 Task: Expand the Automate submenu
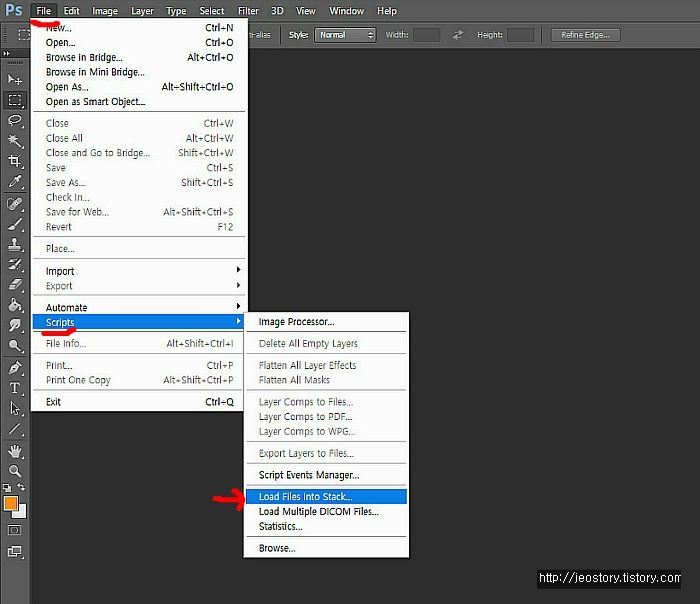pyautogui.click(x=138, y=307)
